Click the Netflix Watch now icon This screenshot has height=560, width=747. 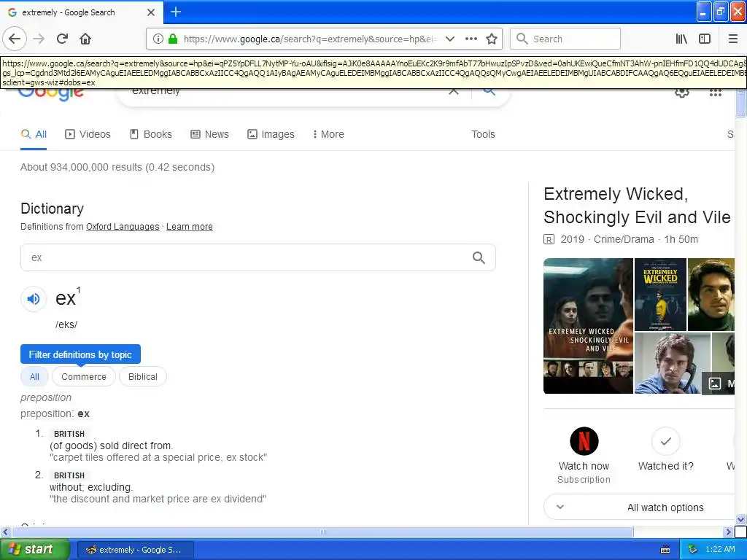[x=584, y=441]
